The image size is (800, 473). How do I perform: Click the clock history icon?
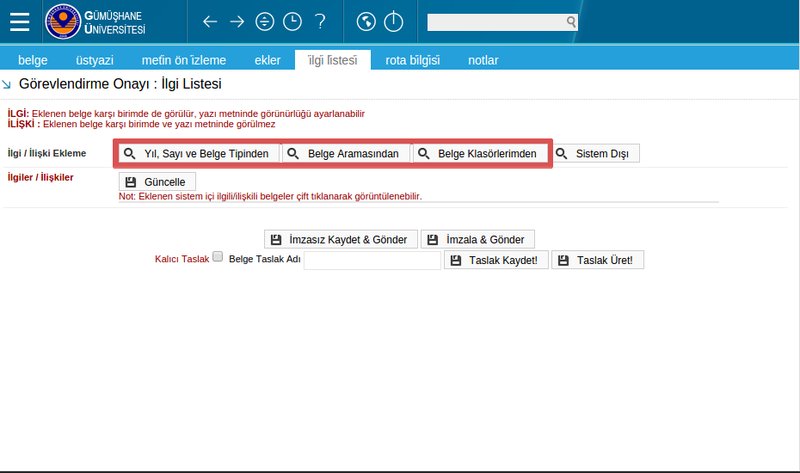tap(292, 21)
